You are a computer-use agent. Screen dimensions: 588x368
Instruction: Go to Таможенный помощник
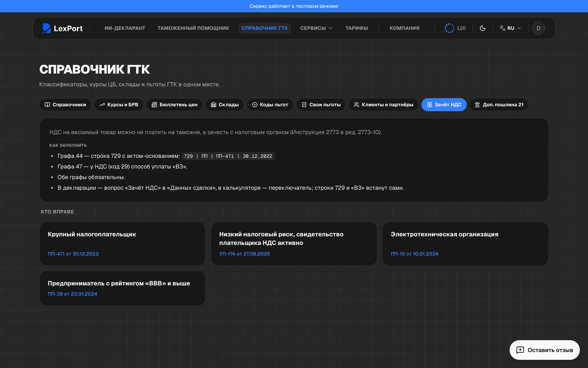coord(193,28)
